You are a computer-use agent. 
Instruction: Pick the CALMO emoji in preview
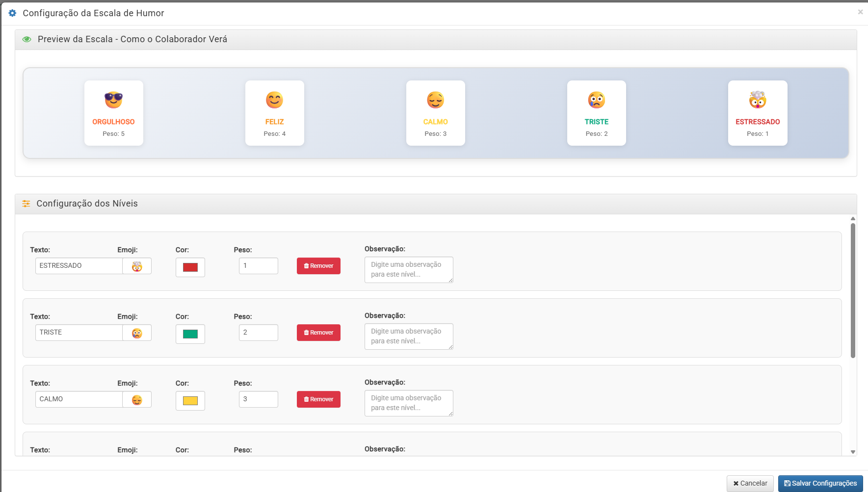[x=435, y=101]
